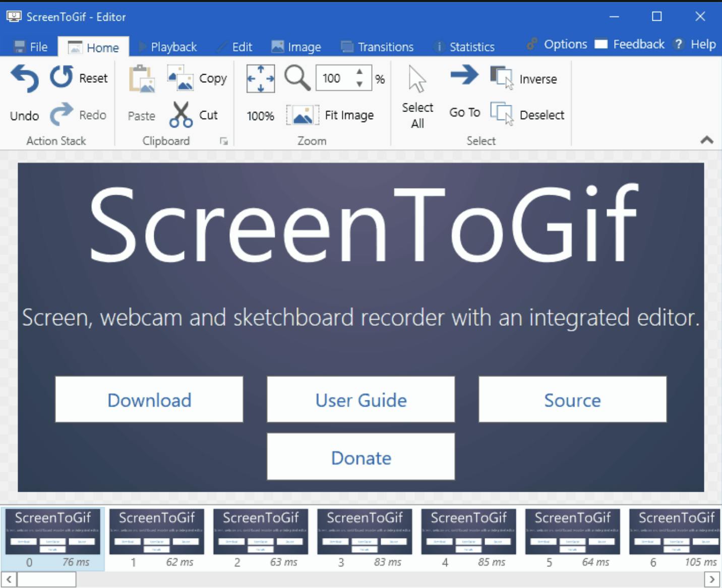Image resolution: width=722 pixels, height=588 pixels.
Task: Switch to the Playback tab
Action: coord(167,47)
